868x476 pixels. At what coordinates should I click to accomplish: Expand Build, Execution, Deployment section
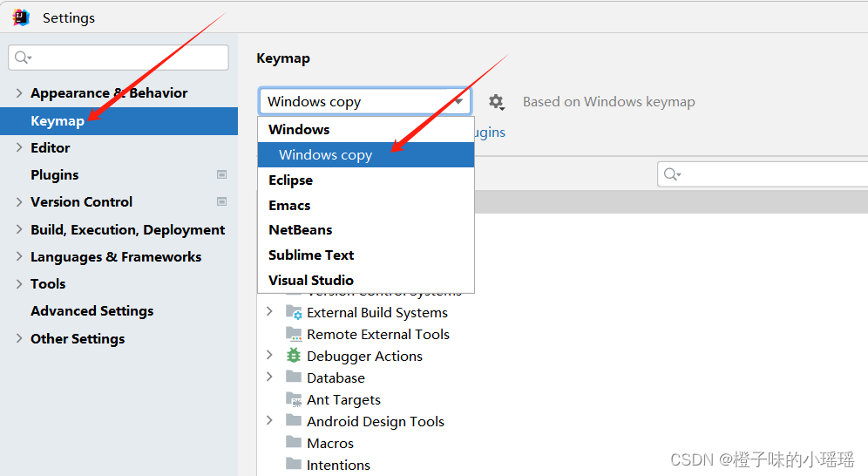click(x=19, y=229)
